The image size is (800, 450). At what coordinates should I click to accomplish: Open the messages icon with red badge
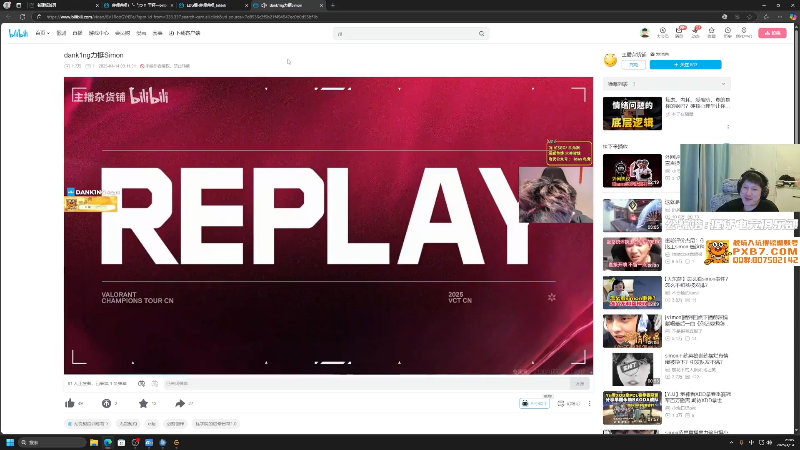click(679, 31)
